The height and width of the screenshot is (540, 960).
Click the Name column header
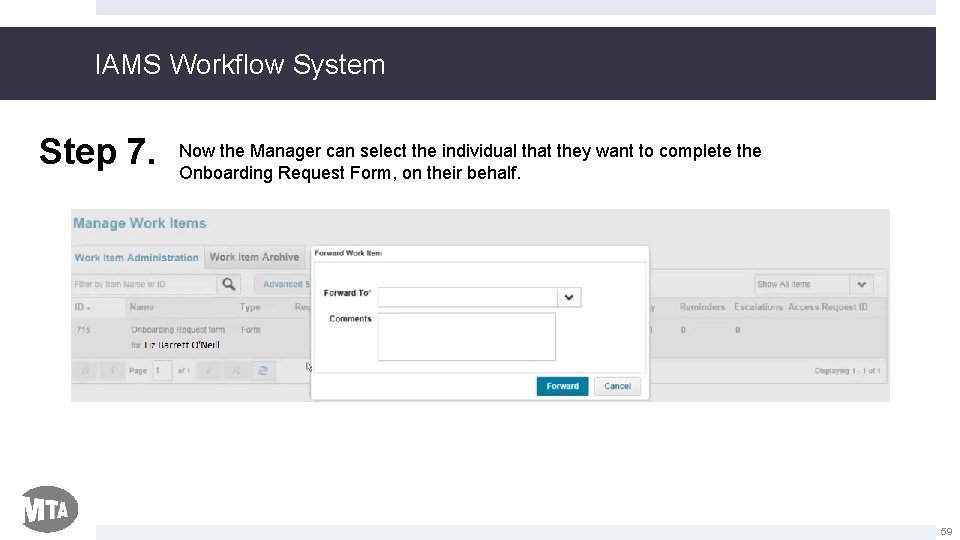(141, 307)
